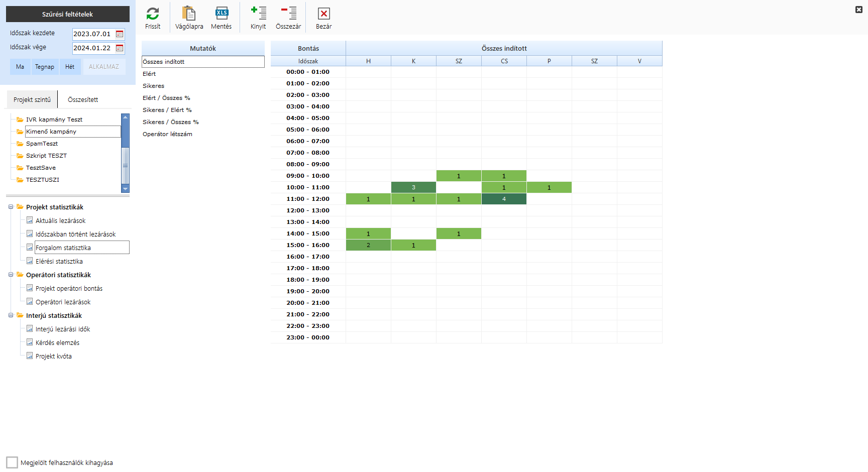Toggle Megjelölt felhasználók kihagyása checkbox
Viewport: 868px width, 472px height.
coord(12,462)
